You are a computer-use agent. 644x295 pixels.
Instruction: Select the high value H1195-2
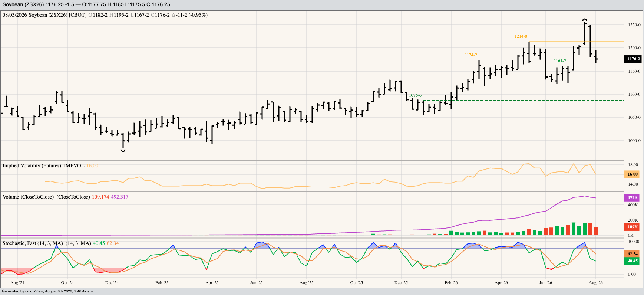point(119,15)
